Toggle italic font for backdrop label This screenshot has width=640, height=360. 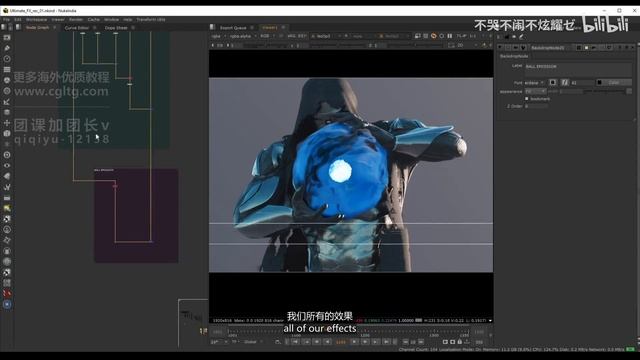click(564, 82)
